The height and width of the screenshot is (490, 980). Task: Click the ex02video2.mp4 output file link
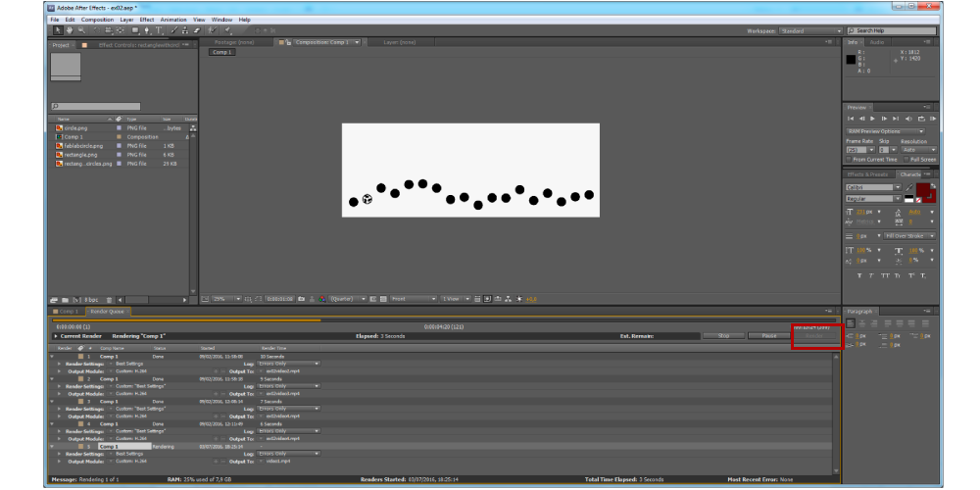282,371
